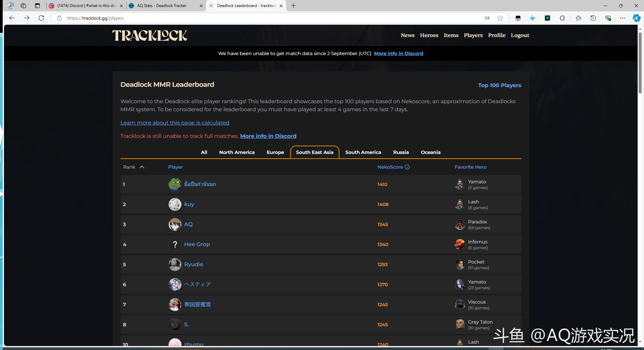This screenshot has width=644, height=350.
Task: Click the Copilot sidebar icon
Action: click(636, 18)
